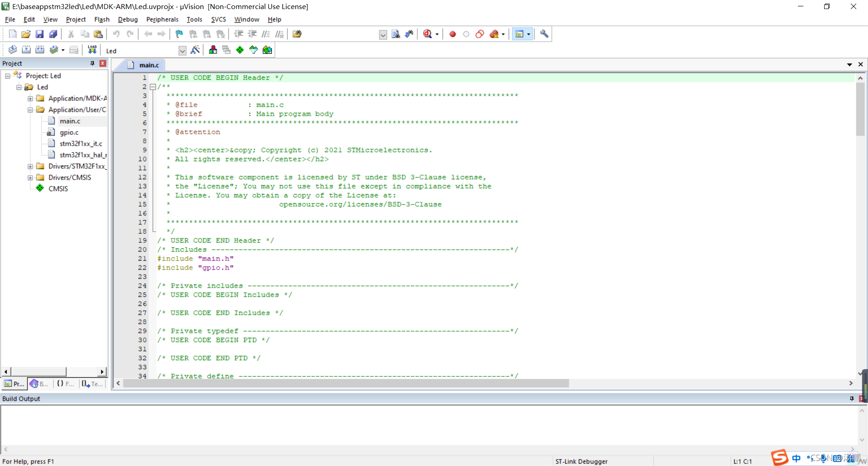868x466 pixels.
Task: Click the Select Software Packs icon
Action: pyautogui.click(x=254, y=50)
